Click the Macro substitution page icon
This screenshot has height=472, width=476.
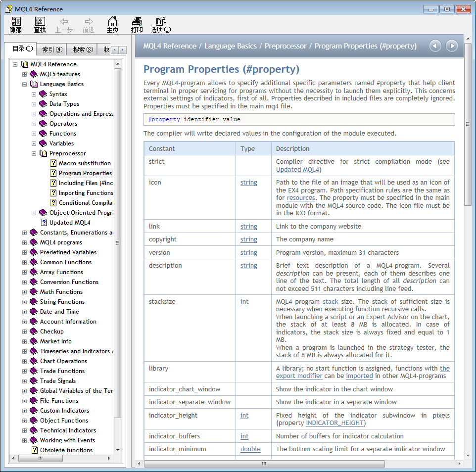click(53, 163)
